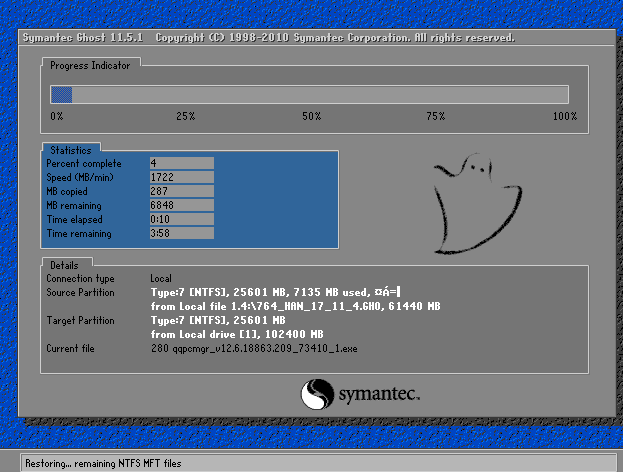Click the MB remaining label

(x=74, y=205)
